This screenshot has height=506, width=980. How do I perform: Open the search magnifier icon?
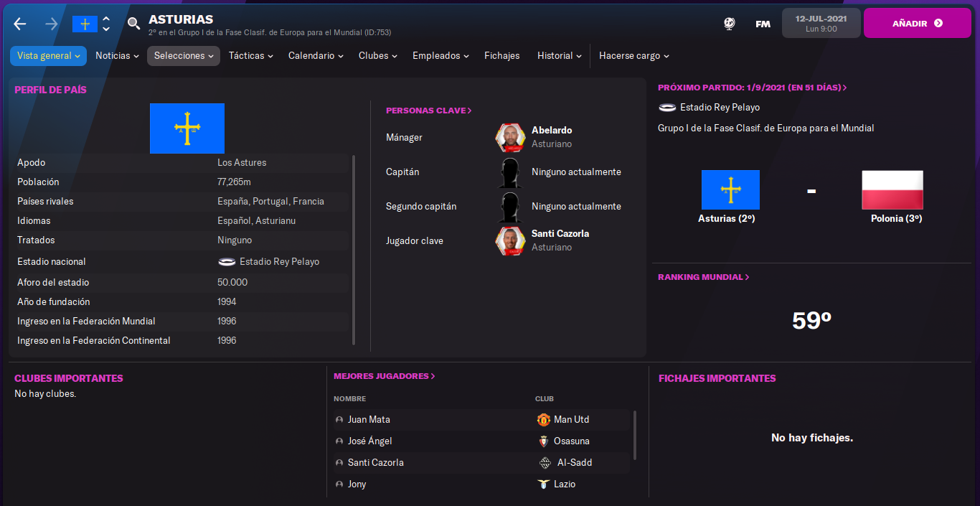133,24
